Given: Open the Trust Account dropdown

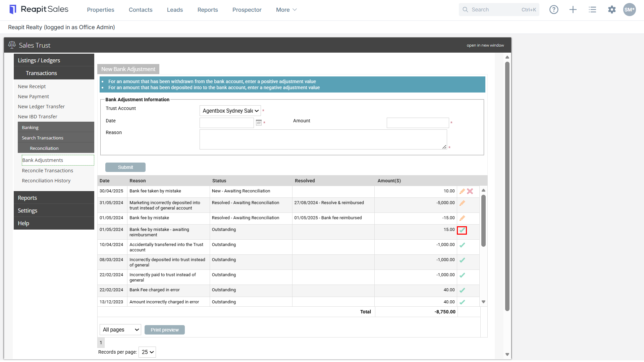Looking at the screenshot, I should pyautogui.click(x=230, y=111).
